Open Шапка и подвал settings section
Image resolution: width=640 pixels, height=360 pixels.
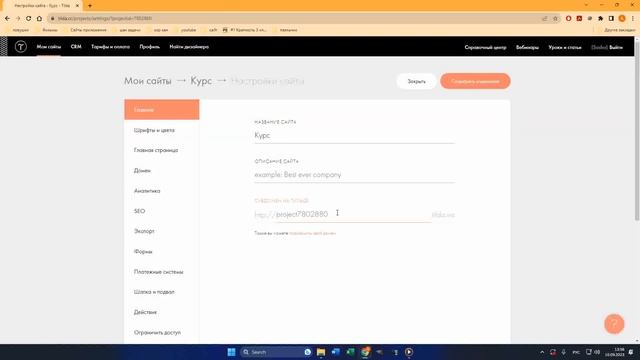pyautogui.click(x=154, y=292)
